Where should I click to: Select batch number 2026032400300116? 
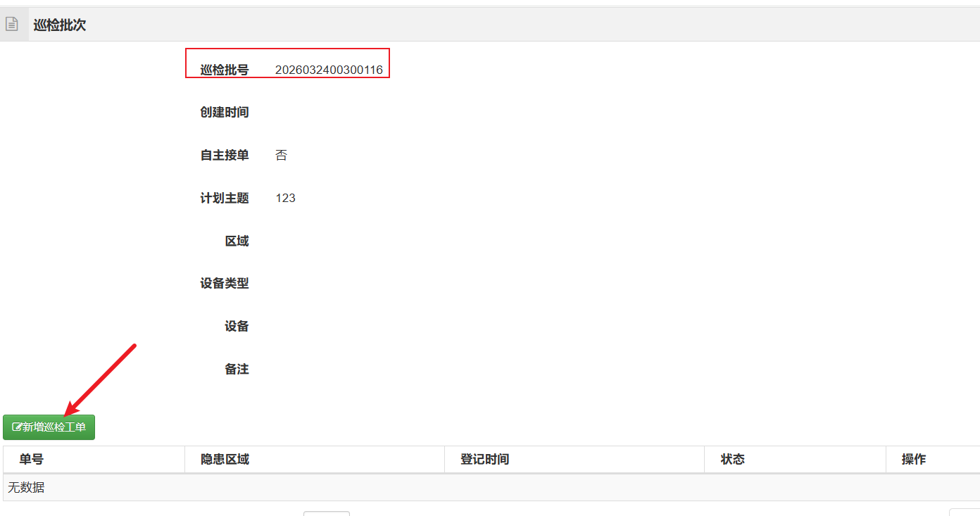click(x=329, y=70)
